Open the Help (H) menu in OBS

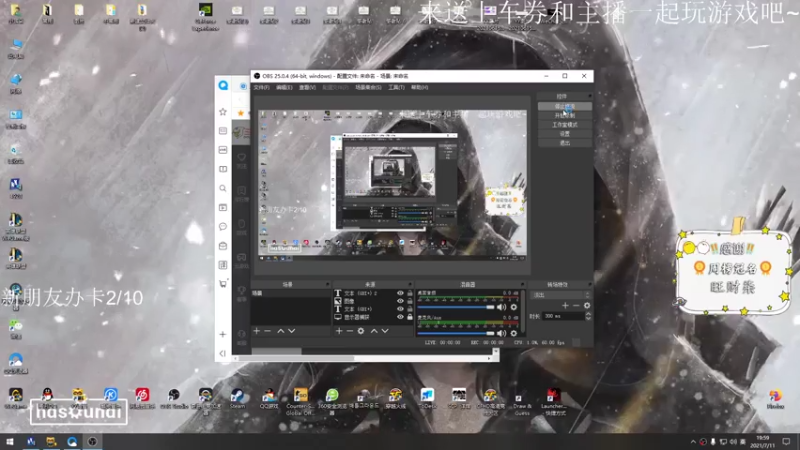tap(419, 88)
